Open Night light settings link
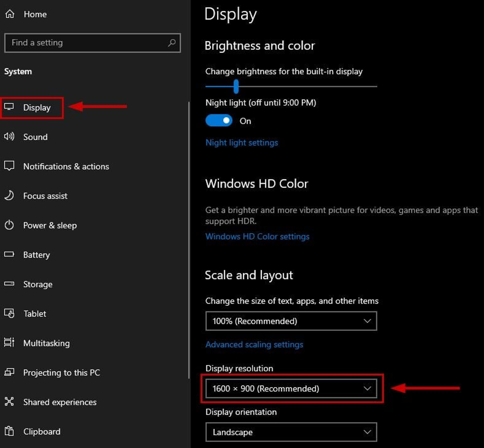 pos(241,142)
